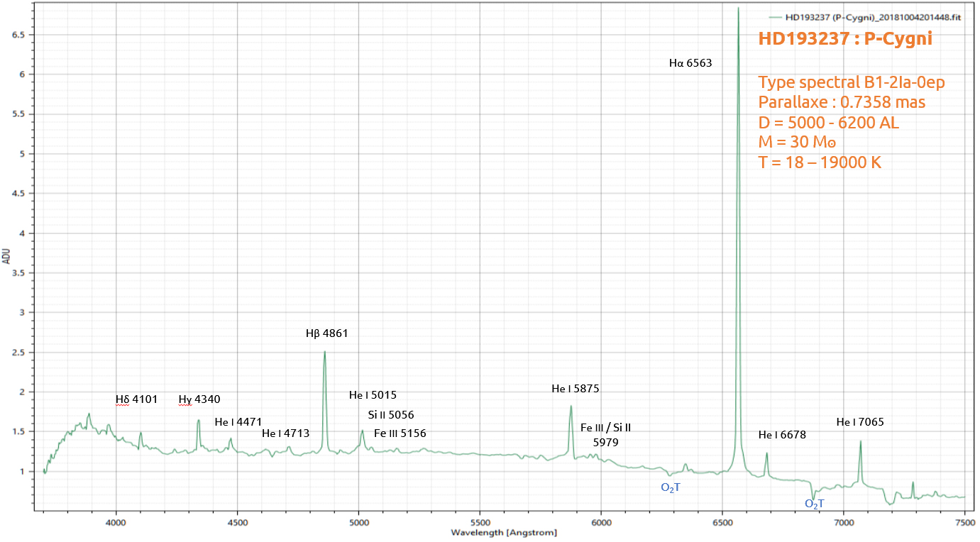Select the Hδ 4101 annotation
The width and height of the screenshot is (980, 542).
(136, 399)
